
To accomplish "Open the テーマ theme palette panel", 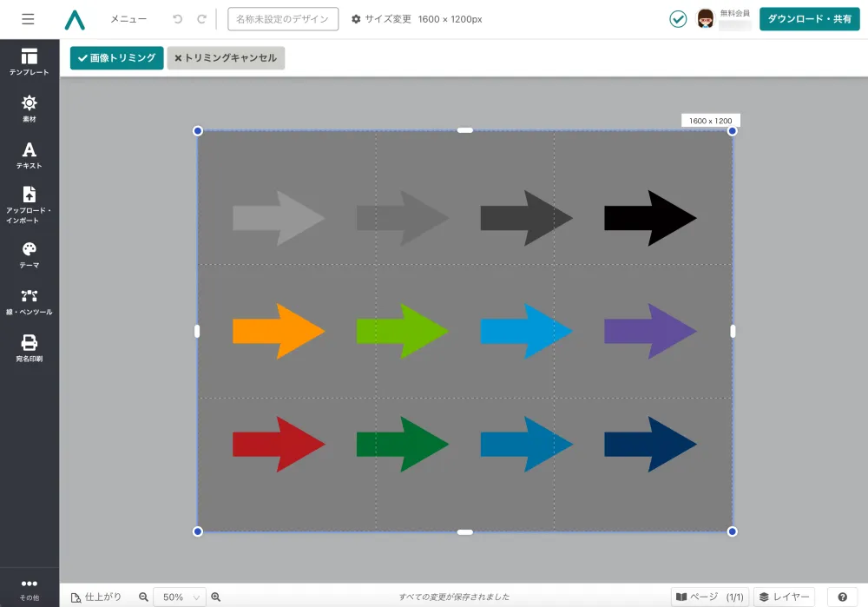I will click(30, 254).
